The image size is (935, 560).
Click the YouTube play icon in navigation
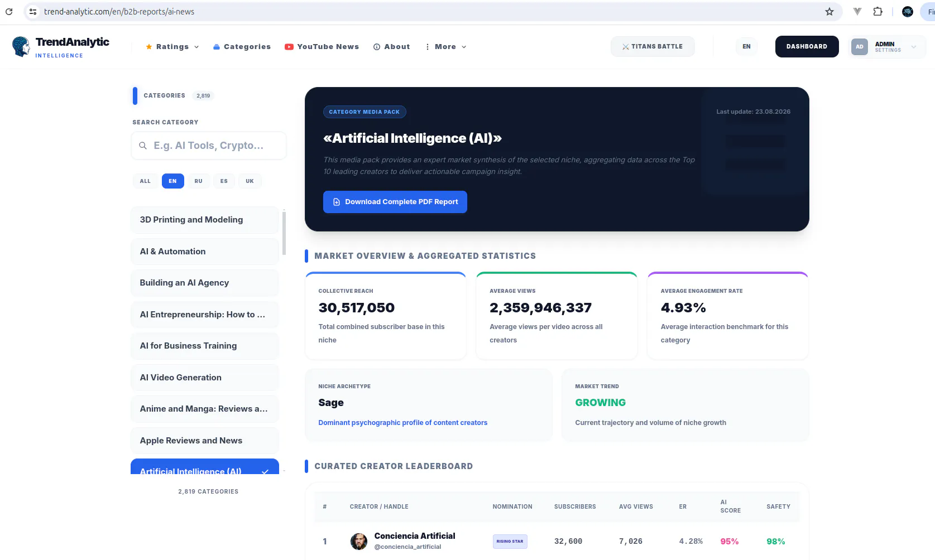click(289, 47)
